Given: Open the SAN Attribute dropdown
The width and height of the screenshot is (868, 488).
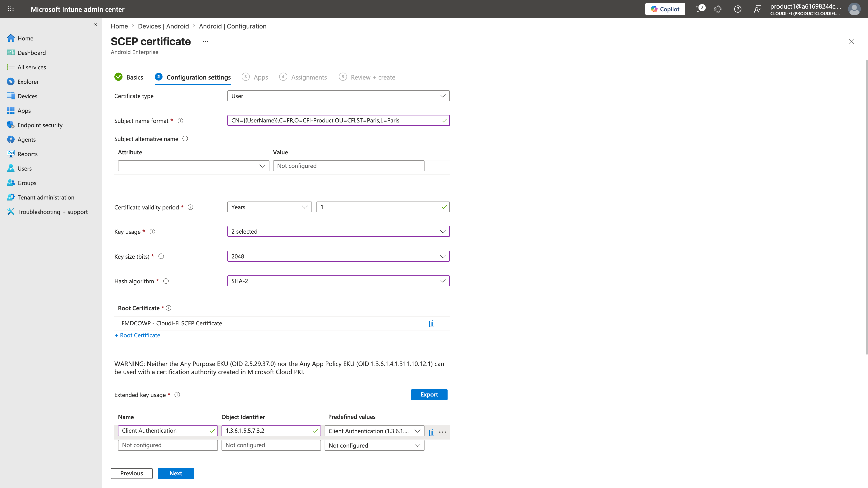Looking at the screenshot, I should pos(193,166).
